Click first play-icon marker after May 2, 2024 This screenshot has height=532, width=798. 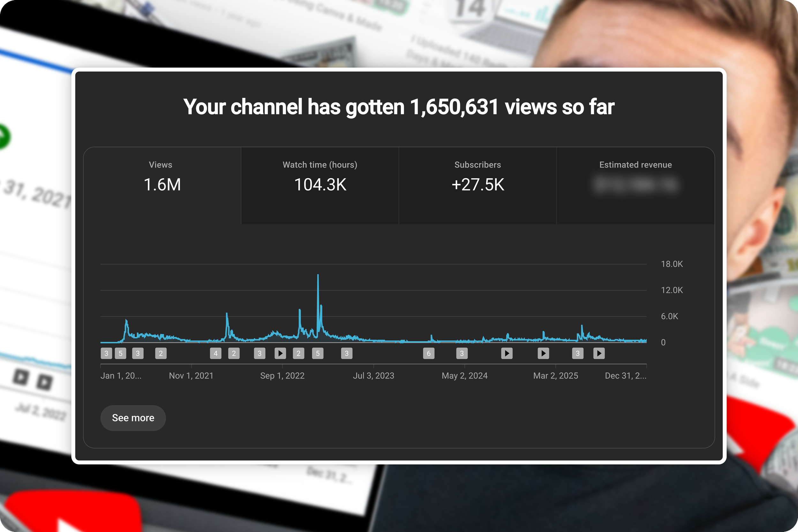tap(507, 354)
